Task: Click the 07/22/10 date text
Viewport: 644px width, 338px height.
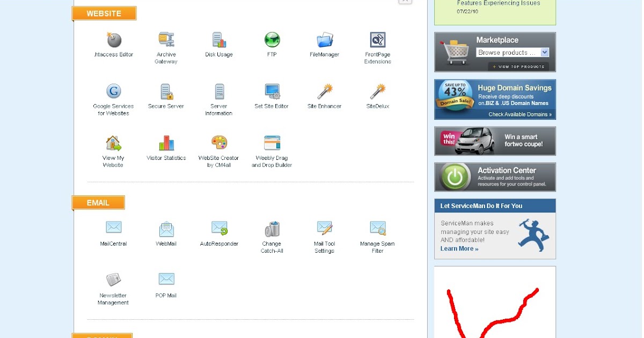Action: (467, 11)
